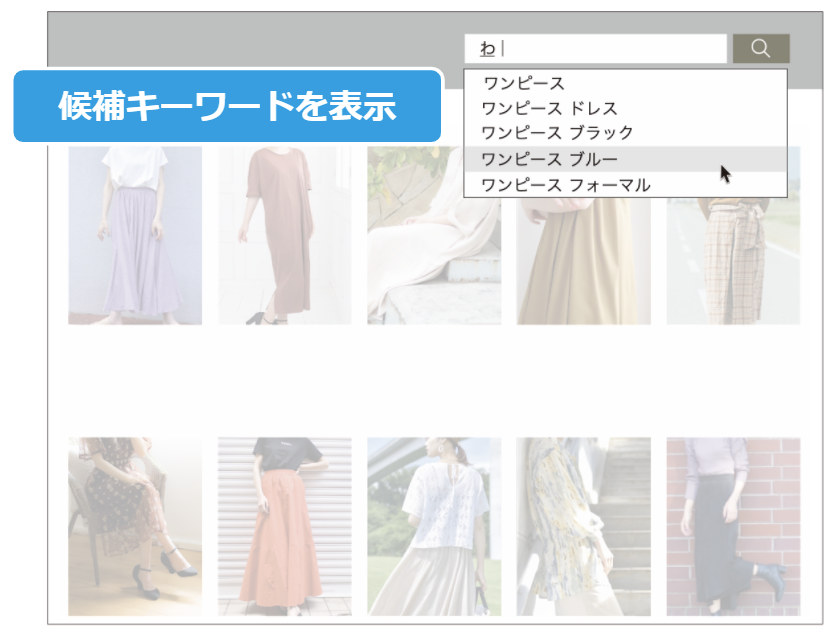Image resolution: width=837 pixels, height=639 pixels.
Task: Open the black skirt by brick wall photo
Action: 733,527
